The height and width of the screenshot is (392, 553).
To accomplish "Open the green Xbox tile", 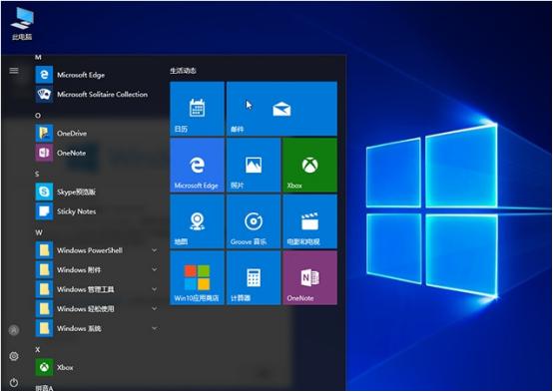I will point(309,165).
